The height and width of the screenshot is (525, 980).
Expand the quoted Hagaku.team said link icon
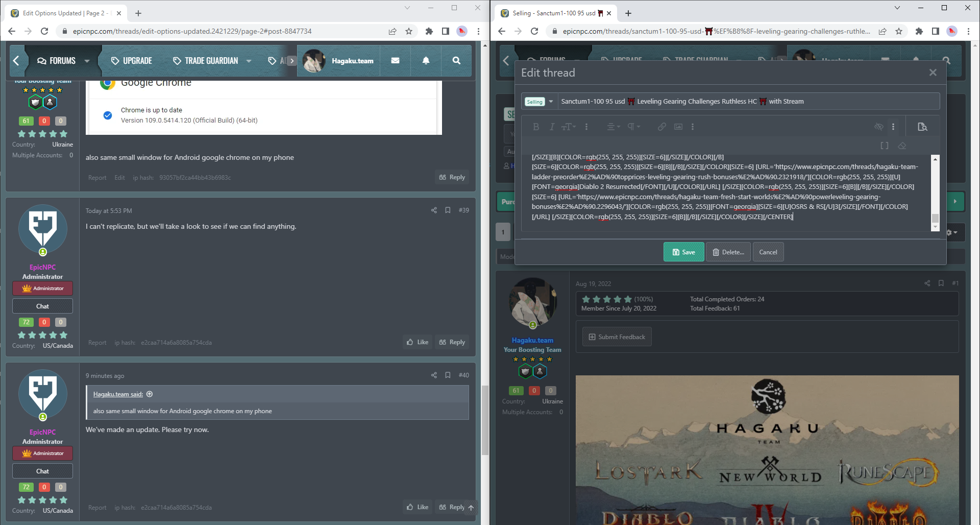150,394
